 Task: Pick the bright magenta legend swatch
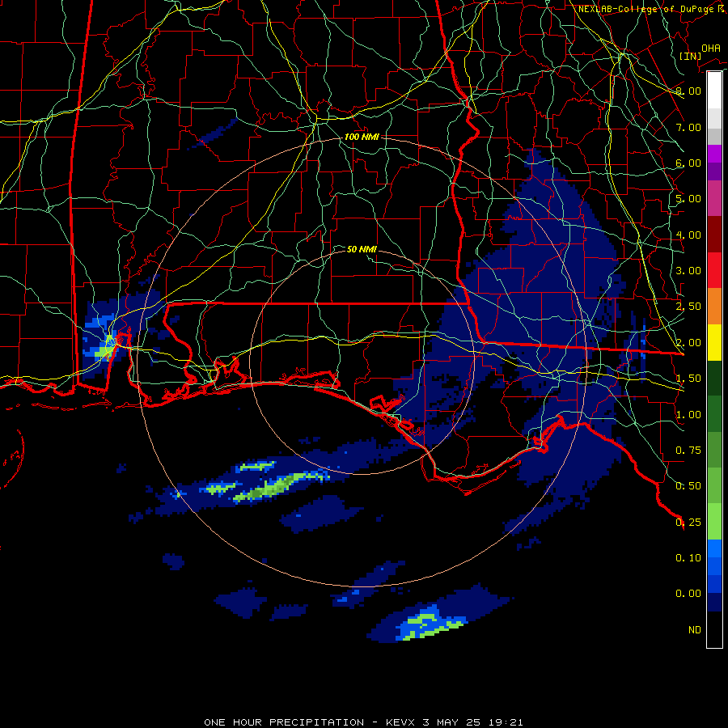[x=714, y=154]
